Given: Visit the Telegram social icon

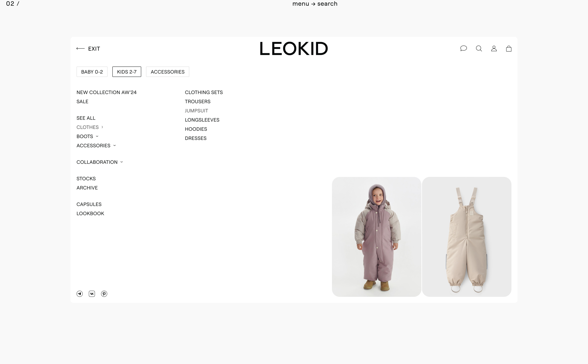Looking at the screenshot, I should tap(80, 294).
